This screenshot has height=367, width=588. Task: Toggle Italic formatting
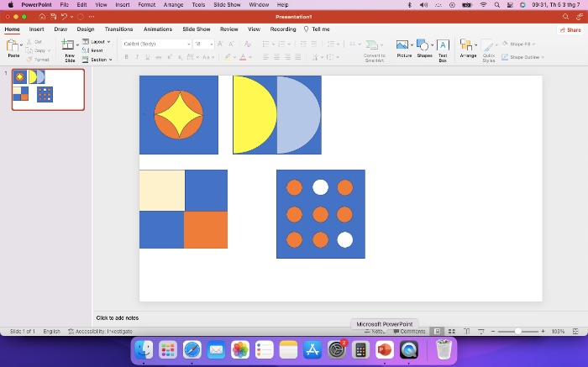[137, 57]
